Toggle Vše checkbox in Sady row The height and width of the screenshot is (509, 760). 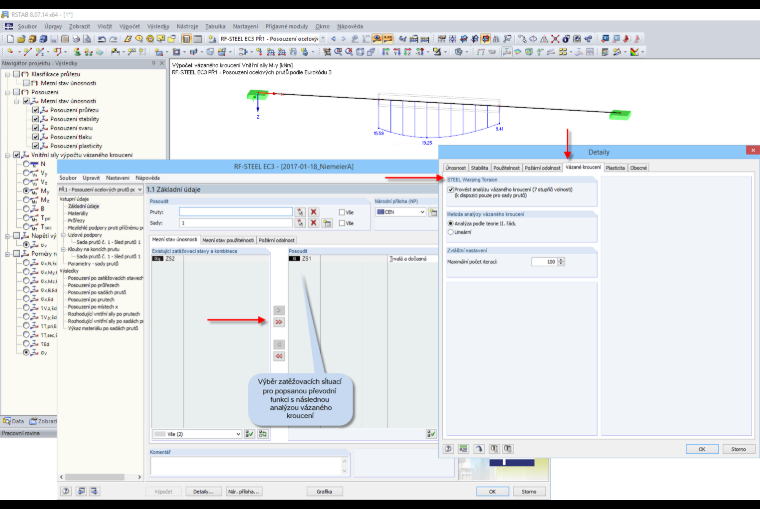342,223
